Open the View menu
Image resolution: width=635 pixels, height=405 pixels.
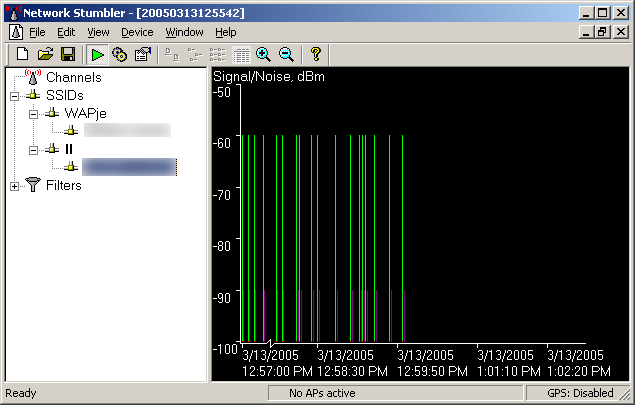point(98,32)
